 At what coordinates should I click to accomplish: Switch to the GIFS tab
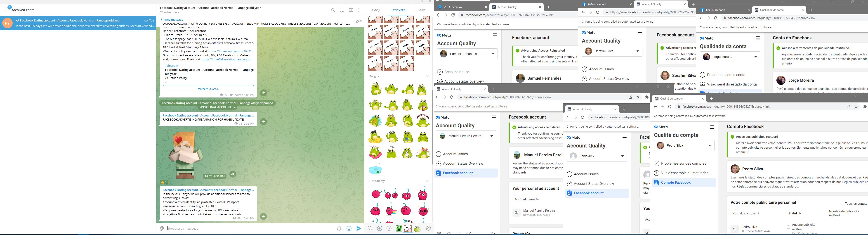(422, 10)
